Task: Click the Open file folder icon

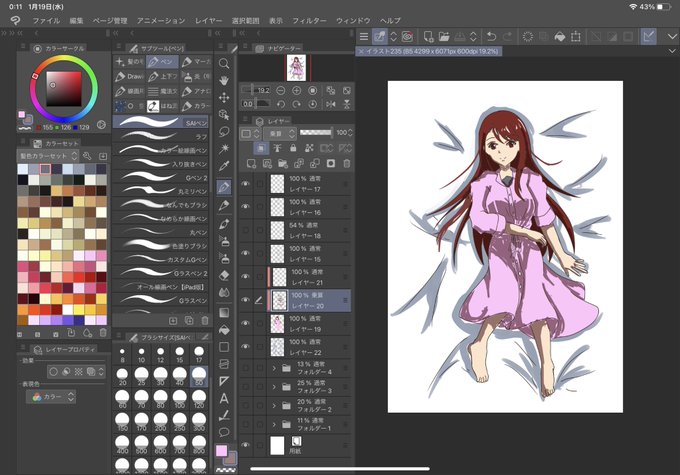Action: click(x=444, y=36)
